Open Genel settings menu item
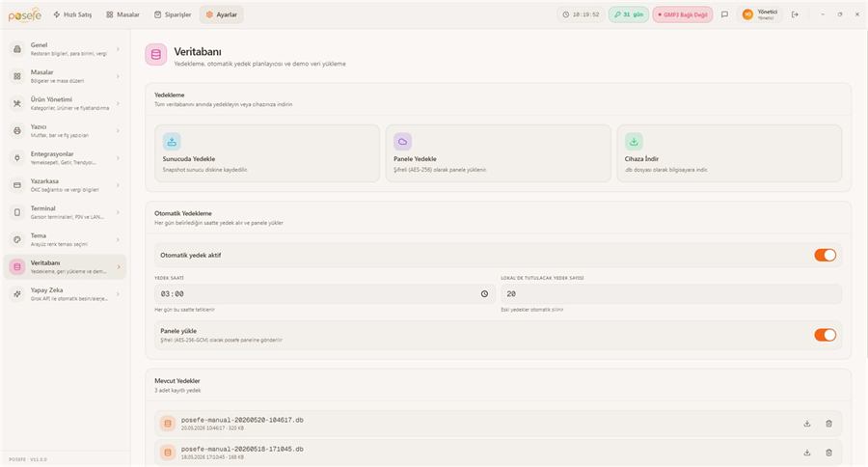Viewport: 868px width, 467px height. pos(66,49)
